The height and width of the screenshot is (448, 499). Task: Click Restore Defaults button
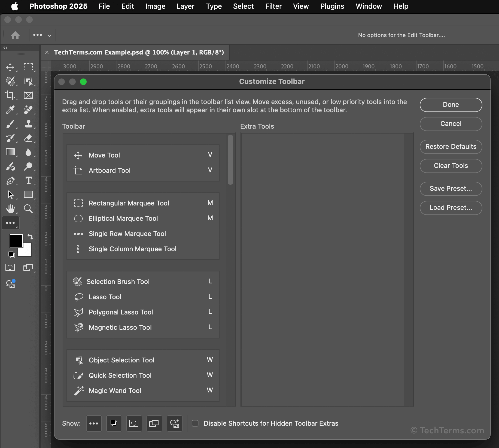tap(451, 147)
